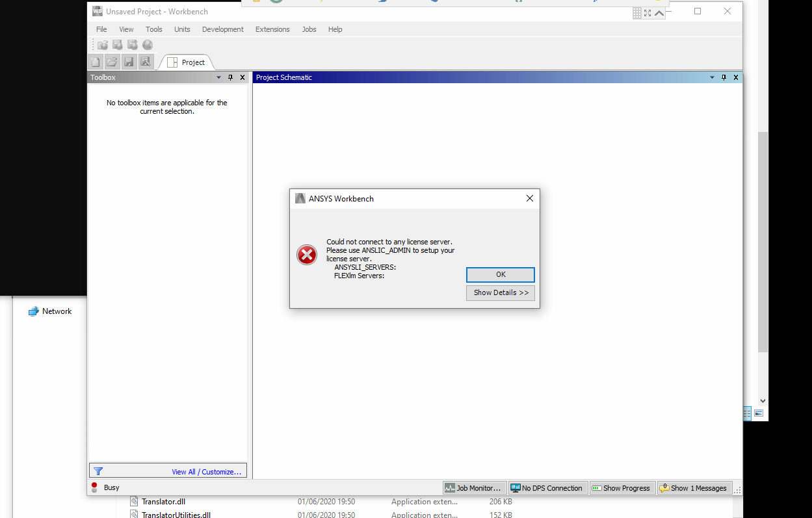Click the red error icon in the dialog

coord(307,255)
